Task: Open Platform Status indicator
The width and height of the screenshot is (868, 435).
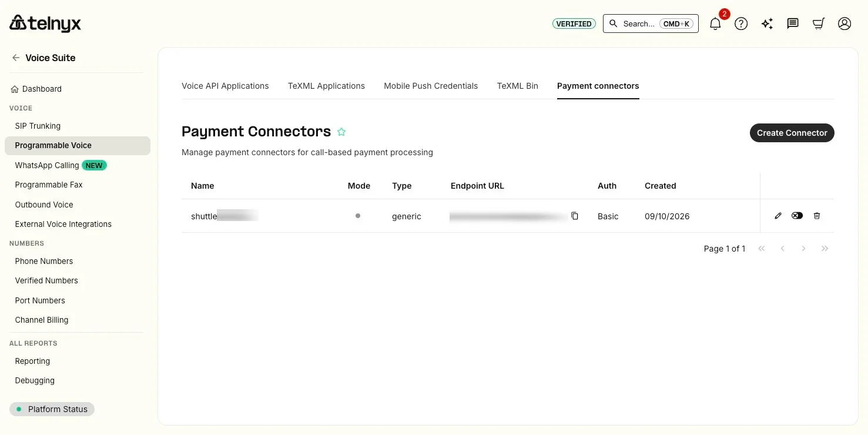Action: tap(52, 409)
